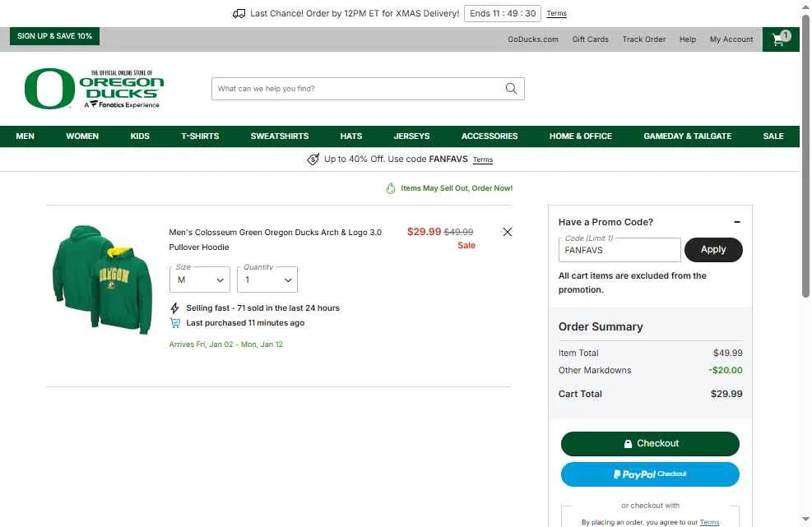Click the Ends countdown timer box
This screenshot has width=812, height=527.
point(503,13)
